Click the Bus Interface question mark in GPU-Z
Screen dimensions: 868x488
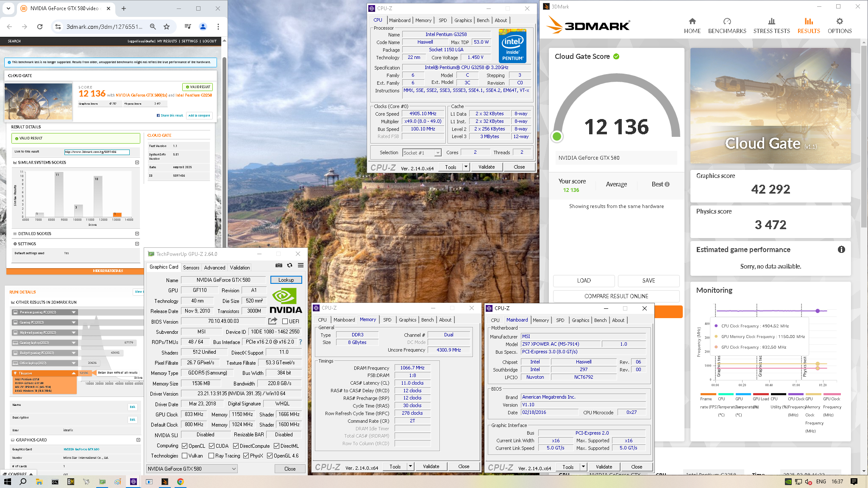point(300,342)
